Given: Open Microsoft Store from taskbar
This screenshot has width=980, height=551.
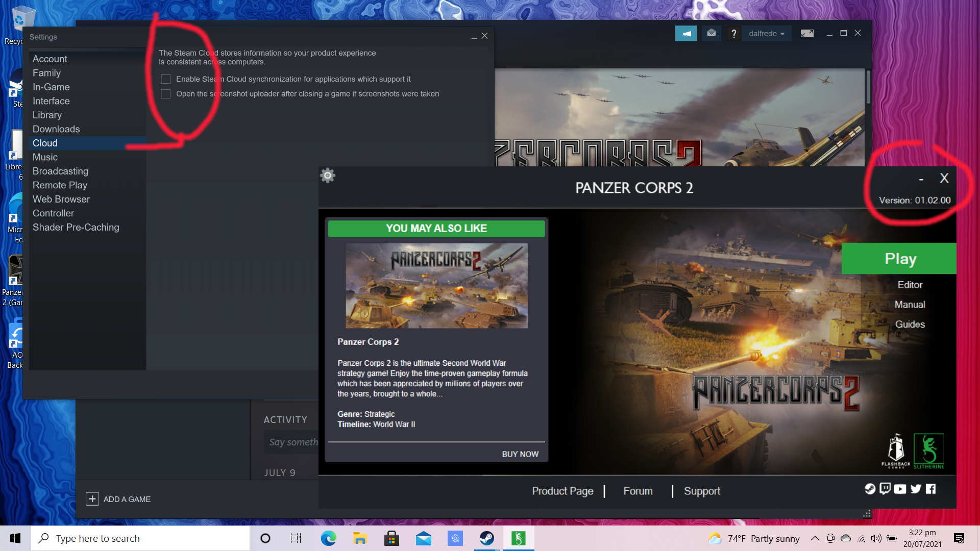Looking at the screenshot, I should pyautogui.click(x=391, y=538).
